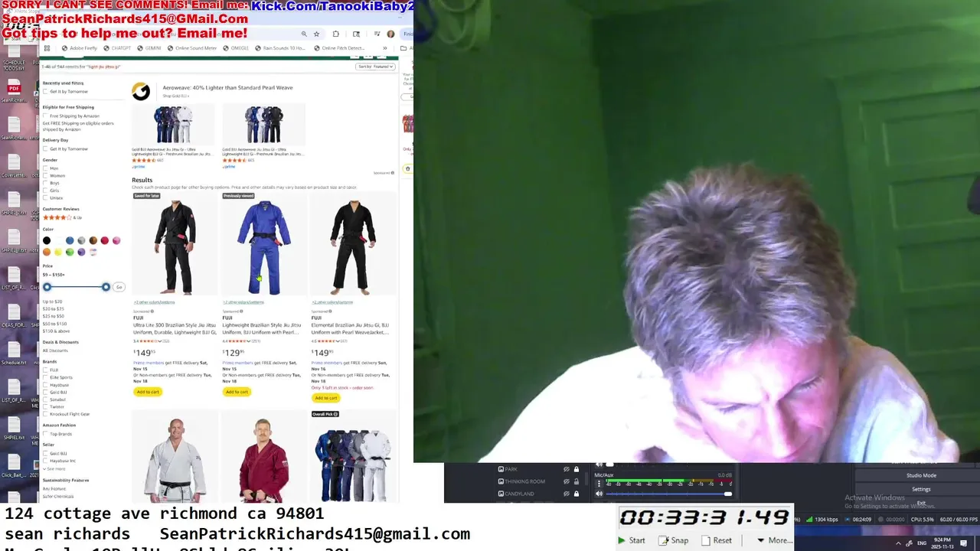Check the Unisex gender filter
This screenshot has height=551, width=980.
(45, 197)
